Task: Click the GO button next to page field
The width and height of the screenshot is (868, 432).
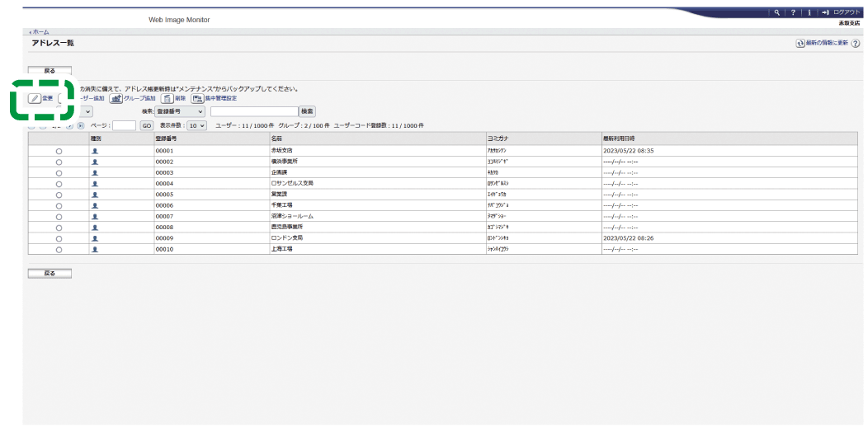Action: coord(146,125)
